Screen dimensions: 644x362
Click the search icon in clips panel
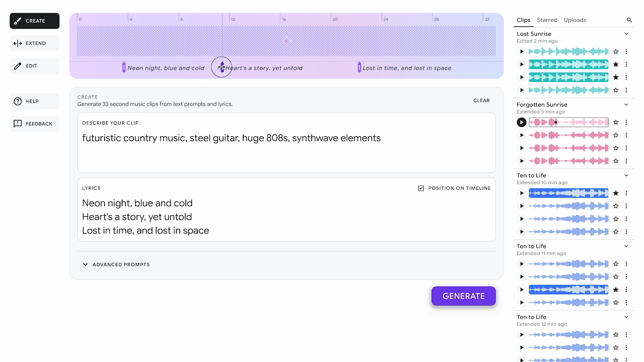coord(629,20)
